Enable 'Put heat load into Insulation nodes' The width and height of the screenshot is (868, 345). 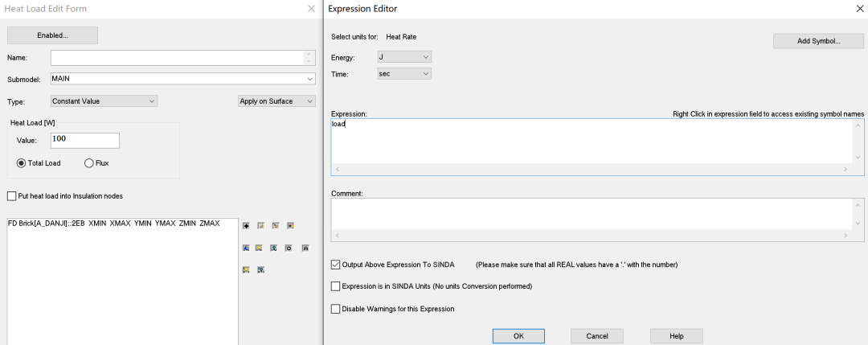[11, 196]
